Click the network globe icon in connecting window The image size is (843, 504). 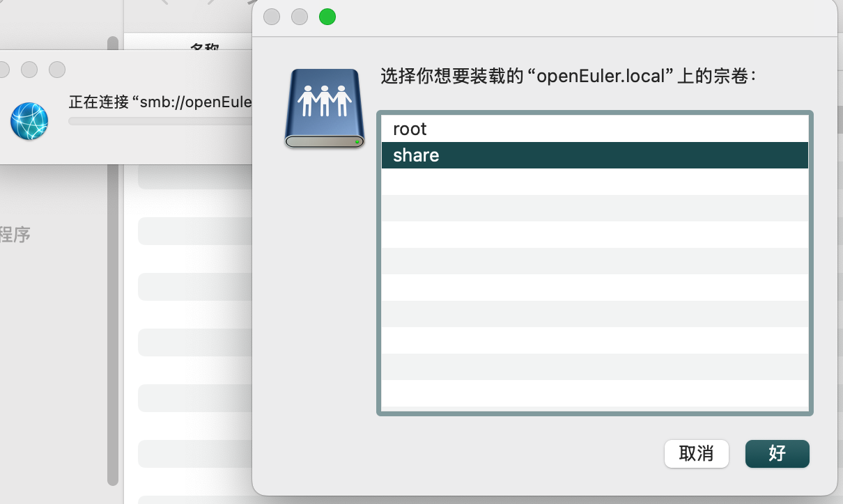tap(29, 121)
